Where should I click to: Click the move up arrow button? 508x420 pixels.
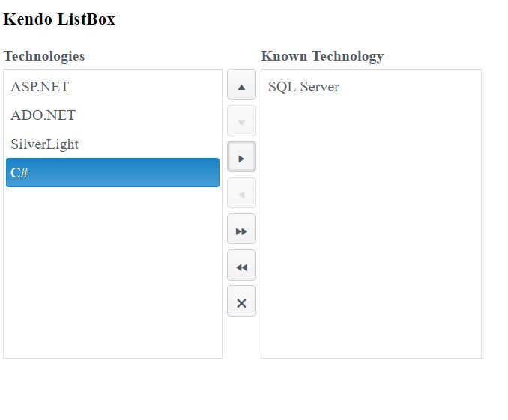point(241,85)
